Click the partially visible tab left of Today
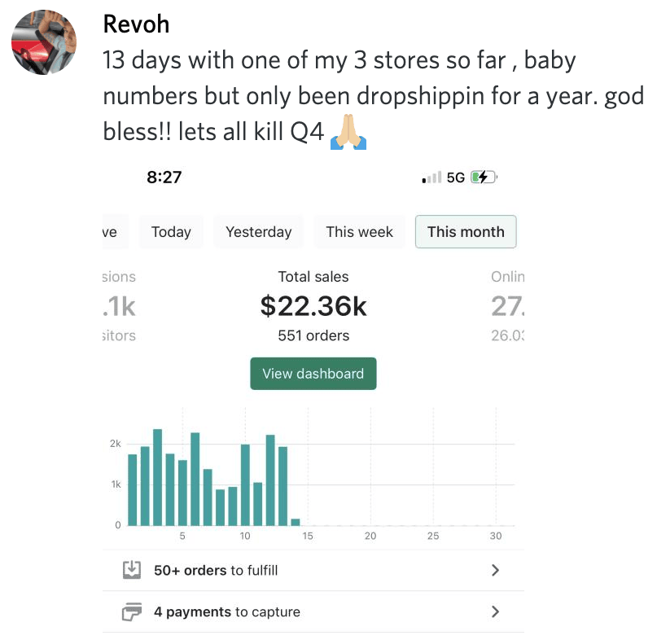The width and height of the screenshot is (657, 644). [x=110, y=232]
